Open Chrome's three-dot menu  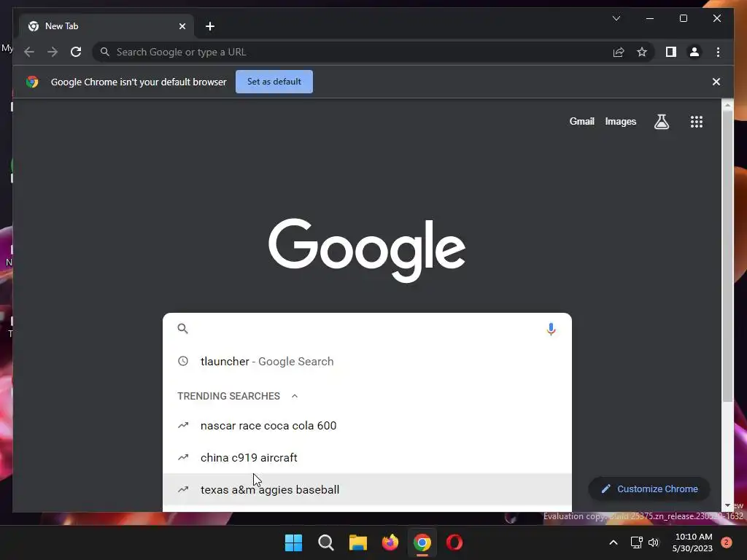pyautogui.click(x=718, y=52)
